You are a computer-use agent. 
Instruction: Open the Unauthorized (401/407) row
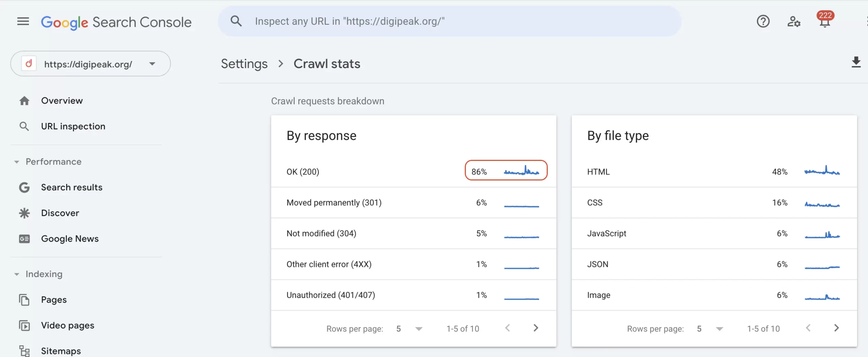[413, 295]
